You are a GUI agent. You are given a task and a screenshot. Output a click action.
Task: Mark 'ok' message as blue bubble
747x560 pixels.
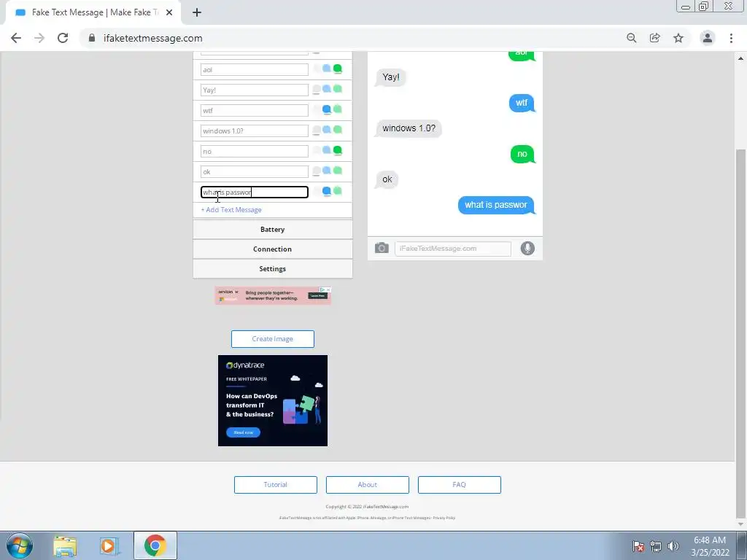[327, 171]
